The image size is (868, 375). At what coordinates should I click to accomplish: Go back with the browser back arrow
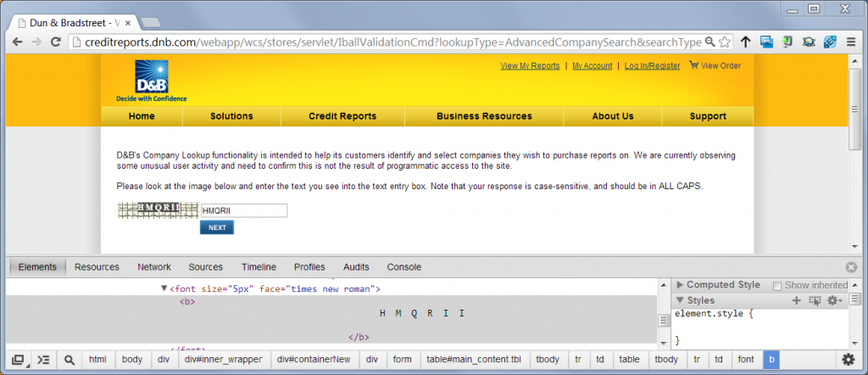coord(17,42)
